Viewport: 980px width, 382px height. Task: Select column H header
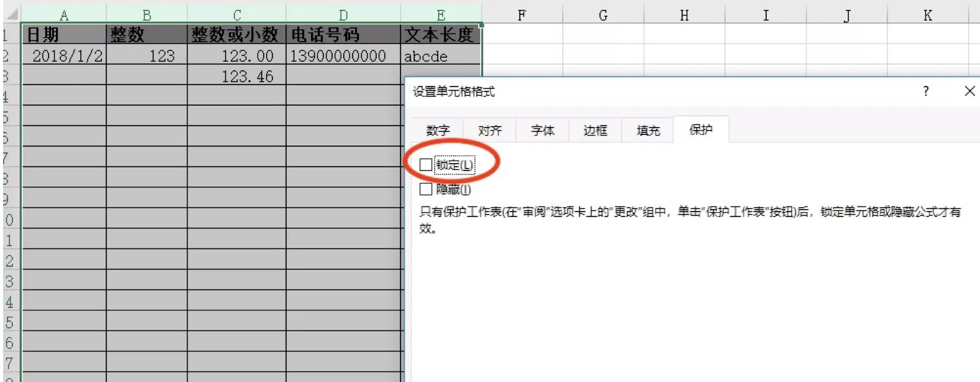685,15
